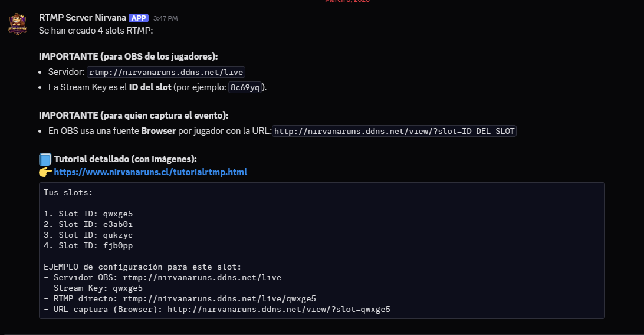644x335 pixels.
Task: Click the inline URL ending in slot=ID_DEL_SLOT
Action: coord(395,131)
